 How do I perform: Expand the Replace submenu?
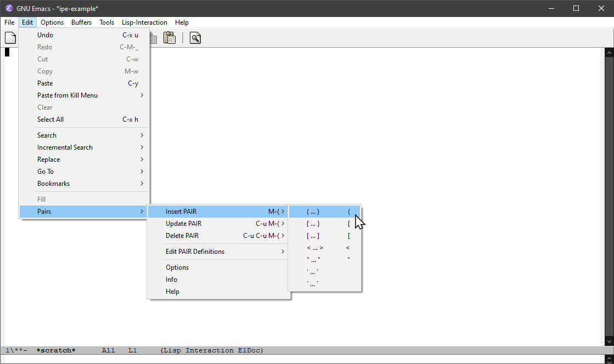point(84,160)
